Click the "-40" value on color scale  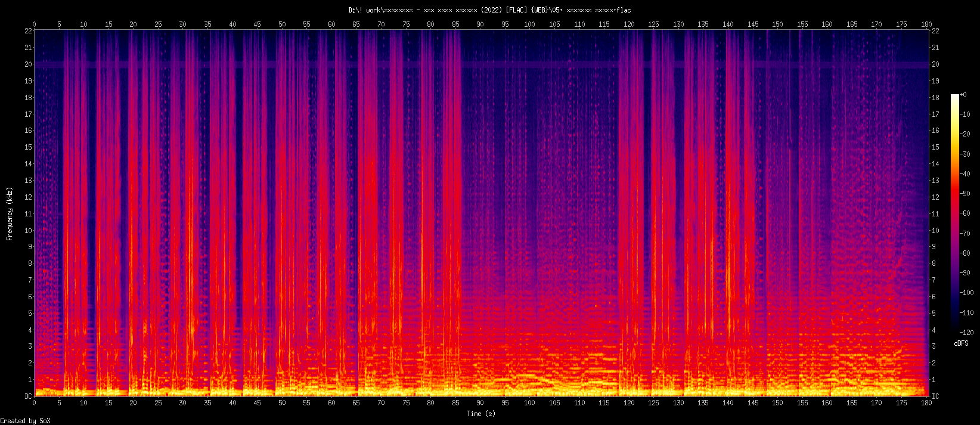click(x=965, y=174)
